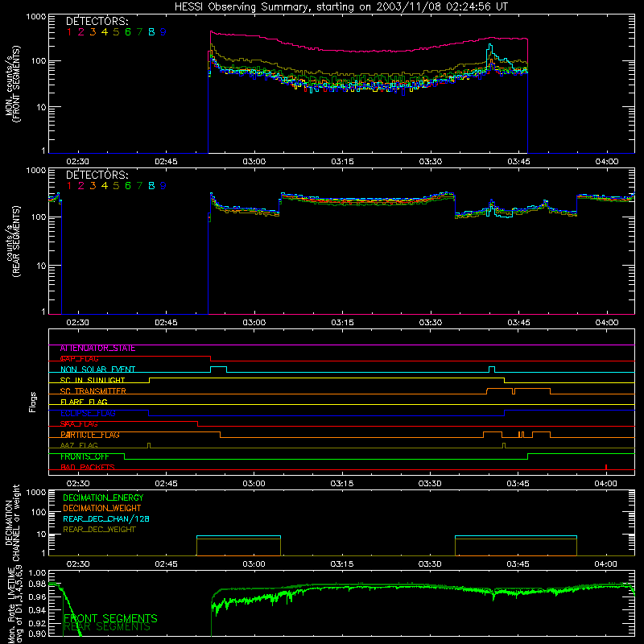Click the DECIMATION_WEIGHT legend entry
The height and width of the screenshot is (644, 644).
pos(102,509)
